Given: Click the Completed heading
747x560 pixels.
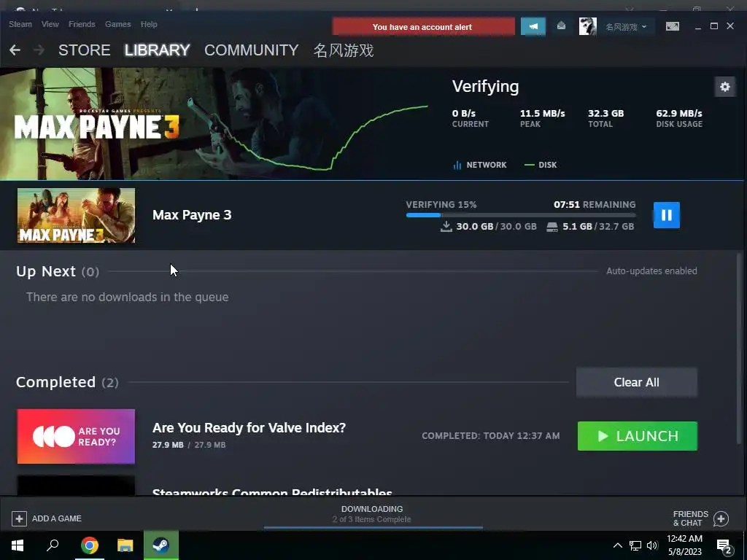Looking at the screenshot, I should tap(55, 382).
